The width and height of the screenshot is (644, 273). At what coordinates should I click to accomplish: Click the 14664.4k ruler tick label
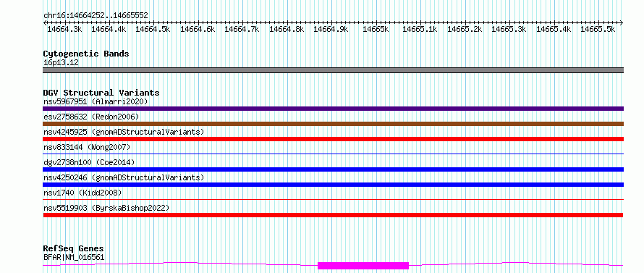[x=109, y=29]
